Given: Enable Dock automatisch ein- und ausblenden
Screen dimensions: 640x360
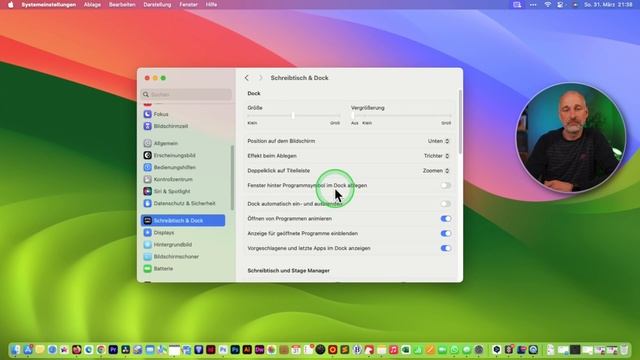Looking at the screenshot, I should coord(445,204).
